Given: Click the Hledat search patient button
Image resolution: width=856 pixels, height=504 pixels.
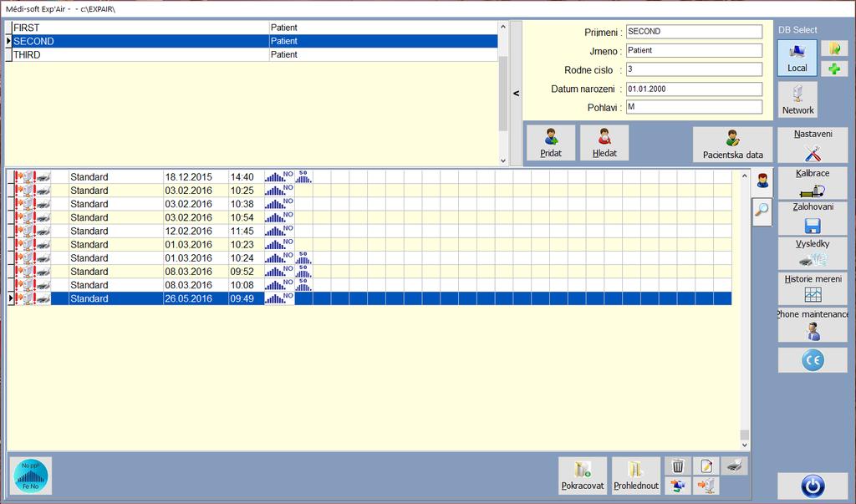Looking at the screenshot, I should point(604,143).
